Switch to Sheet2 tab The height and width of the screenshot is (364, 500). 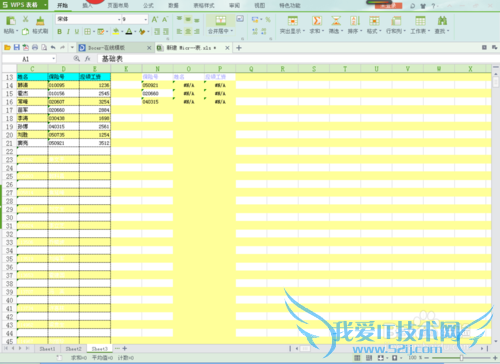(x=73, y=349)
